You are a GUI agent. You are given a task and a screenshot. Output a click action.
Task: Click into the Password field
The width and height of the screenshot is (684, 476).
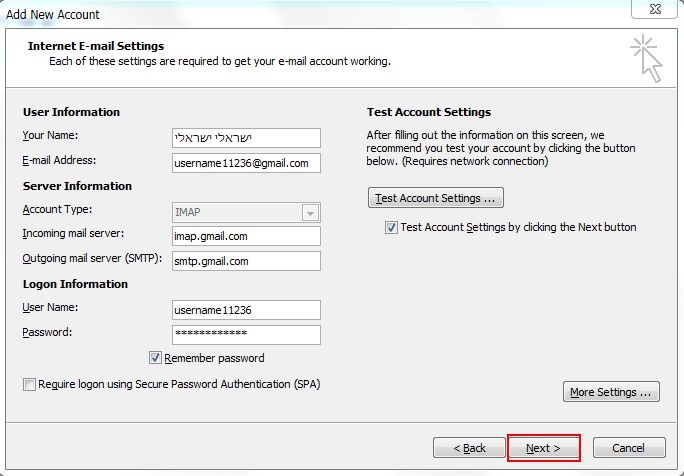(246, 334)
